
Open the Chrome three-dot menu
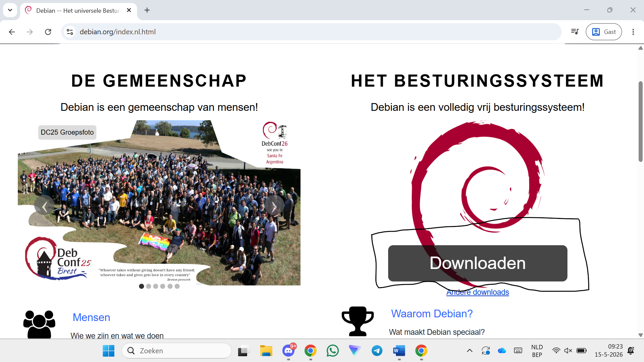tap(633, 32)
